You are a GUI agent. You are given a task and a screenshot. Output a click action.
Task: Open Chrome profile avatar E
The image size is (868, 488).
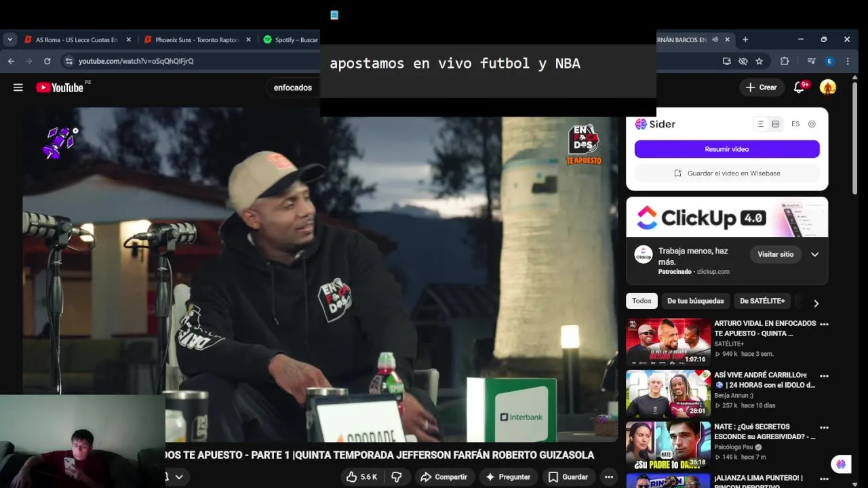[x=829, y=61]
